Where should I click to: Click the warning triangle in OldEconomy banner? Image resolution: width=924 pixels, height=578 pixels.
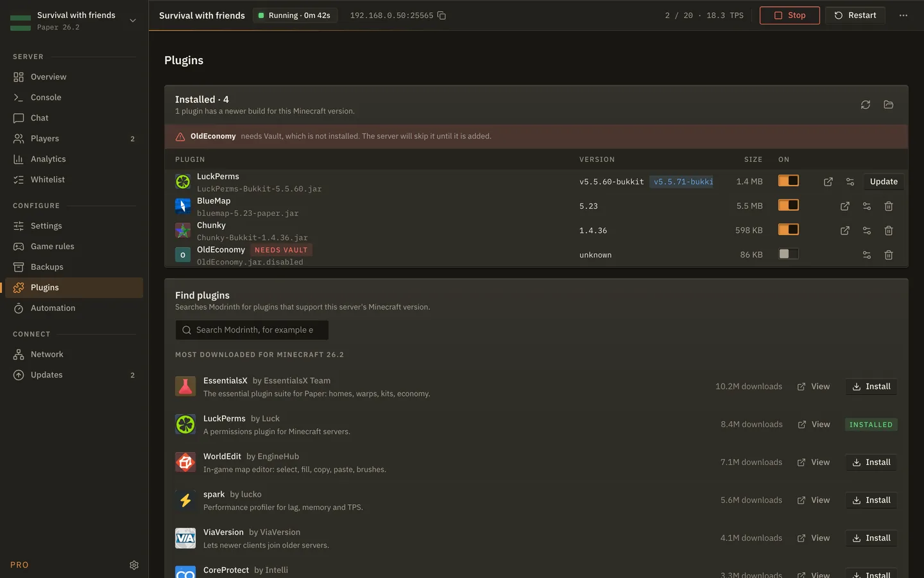[x=180, y=137]
